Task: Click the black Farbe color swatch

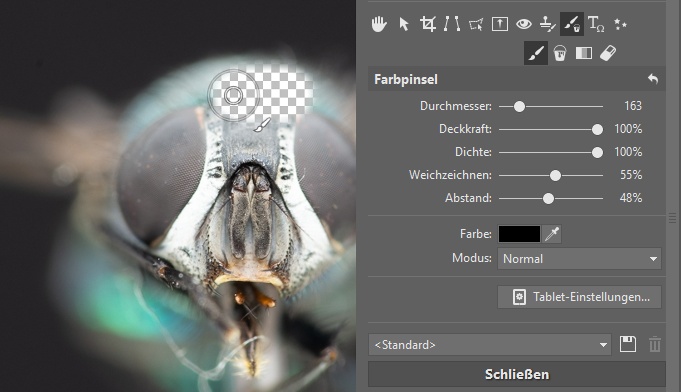Action: pyautogui.click(x=519, y=234)
